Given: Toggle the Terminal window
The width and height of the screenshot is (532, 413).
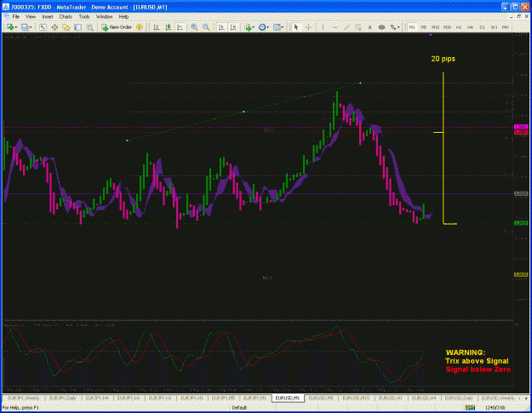Looking at the screenshot, I should click(77, 27).
